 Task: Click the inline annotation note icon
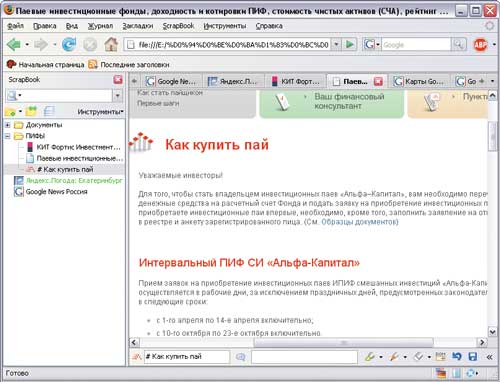click(440, 357)
